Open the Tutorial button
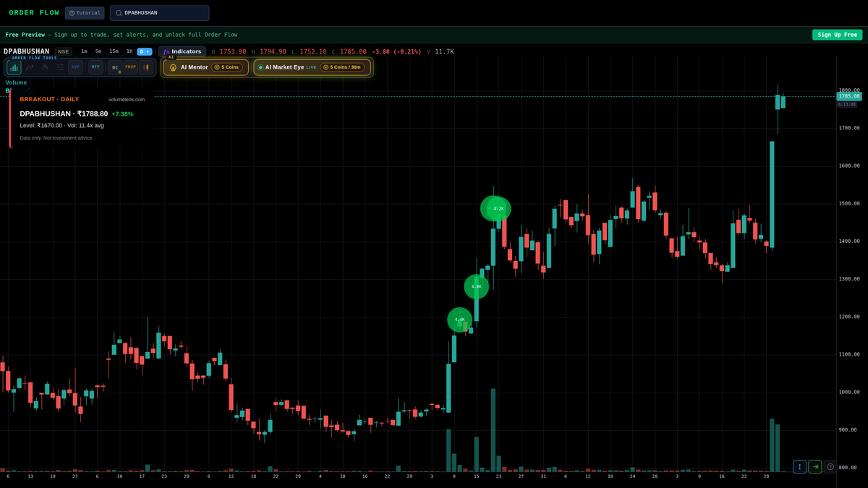Image resolution: width=868 pixels, height=488 pixels. pyautogui.click(x=85, y=13)
